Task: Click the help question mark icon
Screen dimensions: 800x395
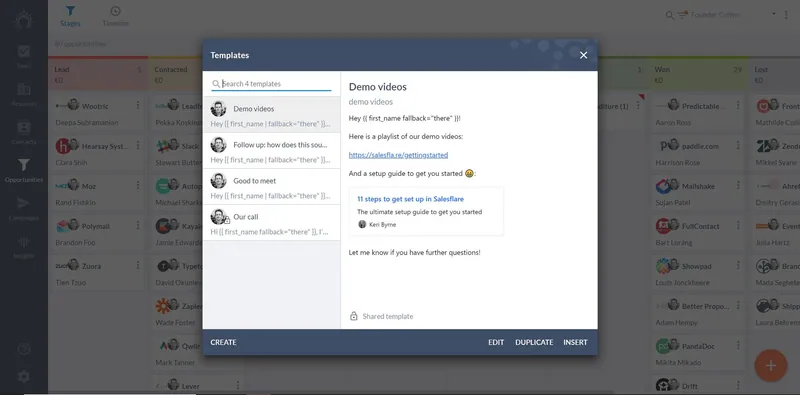Action: click(x=23, y=349)
